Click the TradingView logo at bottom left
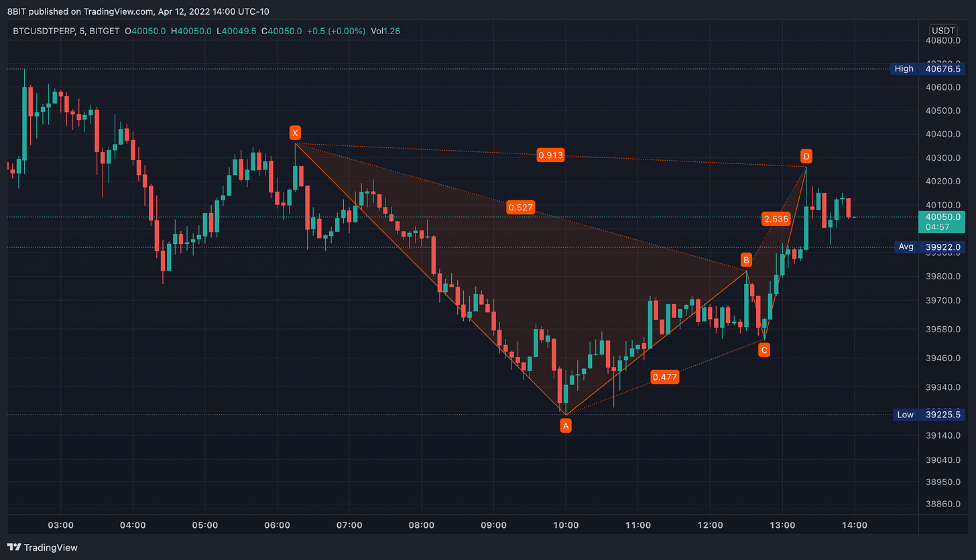 click(43, 547)
